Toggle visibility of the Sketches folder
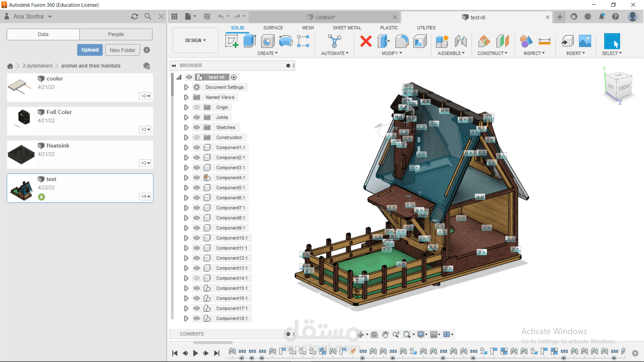Viewport: 644px width, 362px height. point(197,127)
